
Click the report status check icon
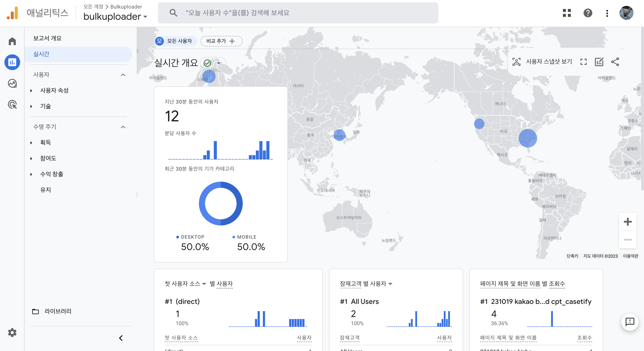click(x=207, y=63)
